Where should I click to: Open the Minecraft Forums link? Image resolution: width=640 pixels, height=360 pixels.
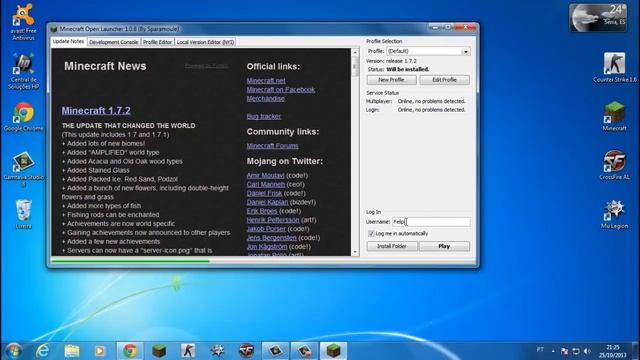tap(272, 146)
